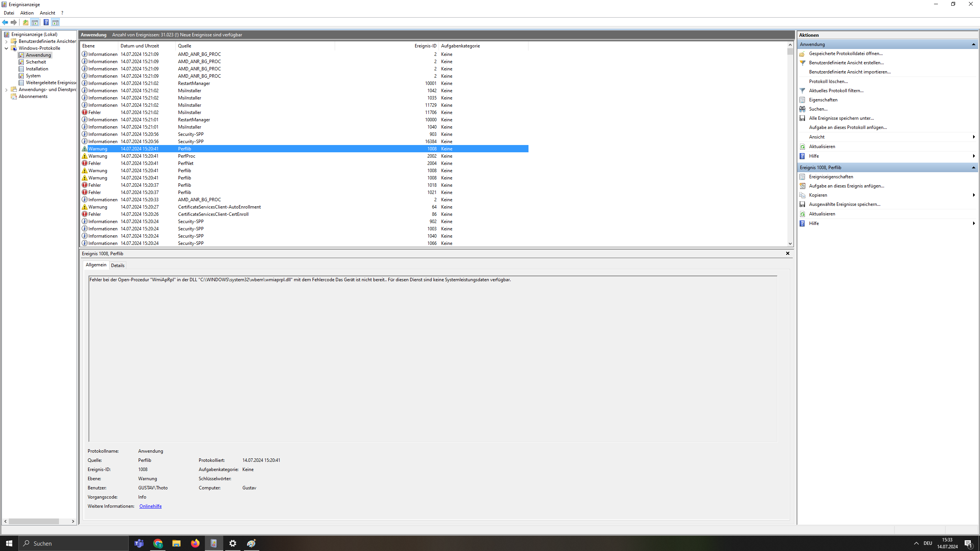Collapse the 'Windows-Protokolle' tree node
This screenshot has width=980, height=551.
coord(6,48)
